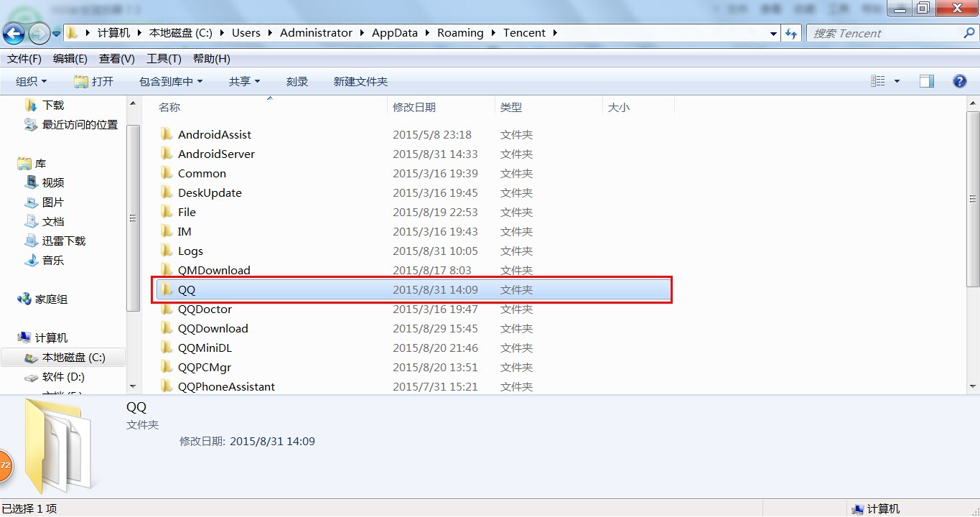Click the search magnifier icon
Image resolution: width=980 pixels, height=517 pixels.
point(969,33)
